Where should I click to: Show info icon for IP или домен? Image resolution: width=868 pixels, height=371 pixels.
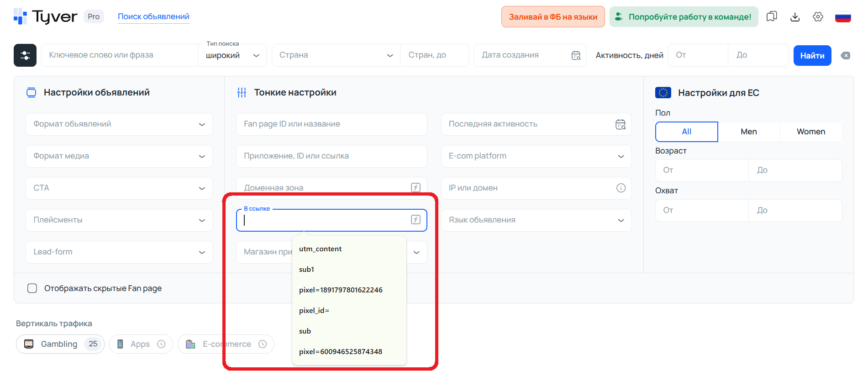(621, 188)
